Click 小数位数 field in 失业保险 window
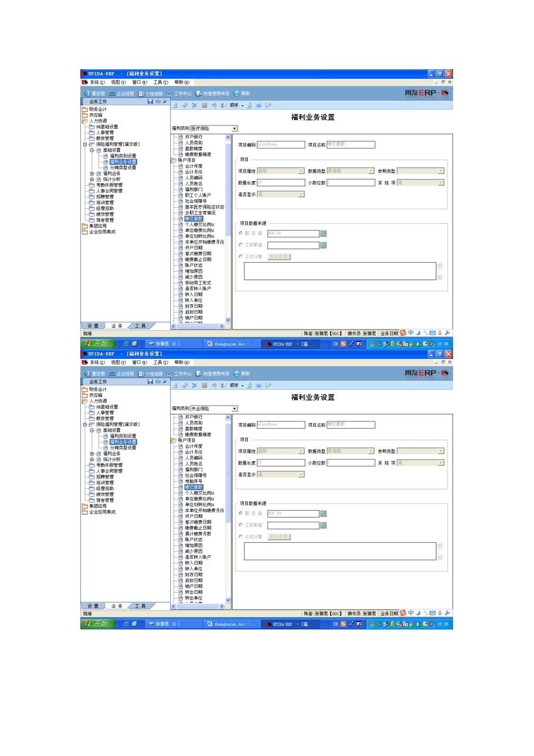The height and width of the screenshot is (756, 534). coord(351,463)
